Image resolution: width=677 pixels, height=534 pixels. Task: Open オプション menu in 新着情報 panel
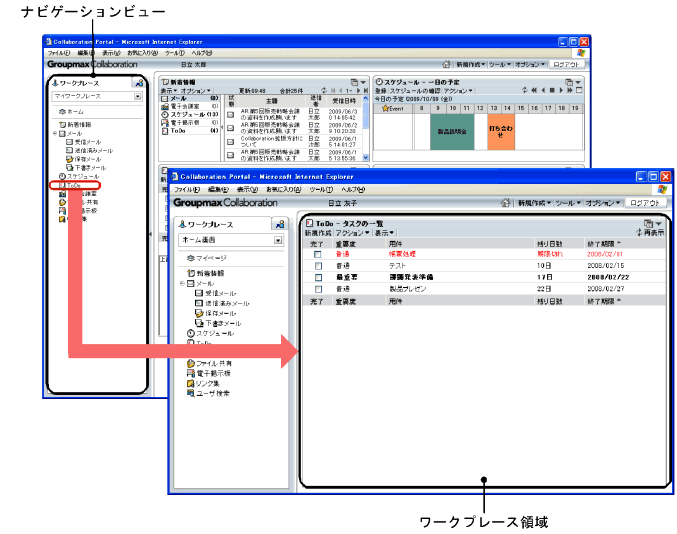195,91
